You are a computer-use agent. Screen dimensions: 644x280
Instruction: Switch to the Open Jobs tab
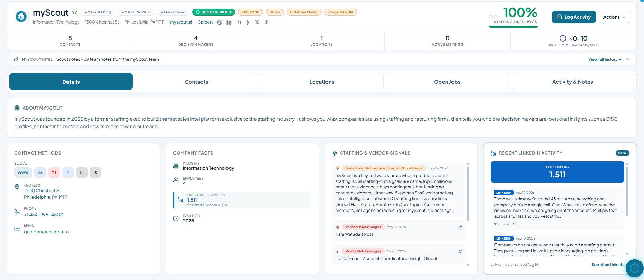(x=447, y=82)
